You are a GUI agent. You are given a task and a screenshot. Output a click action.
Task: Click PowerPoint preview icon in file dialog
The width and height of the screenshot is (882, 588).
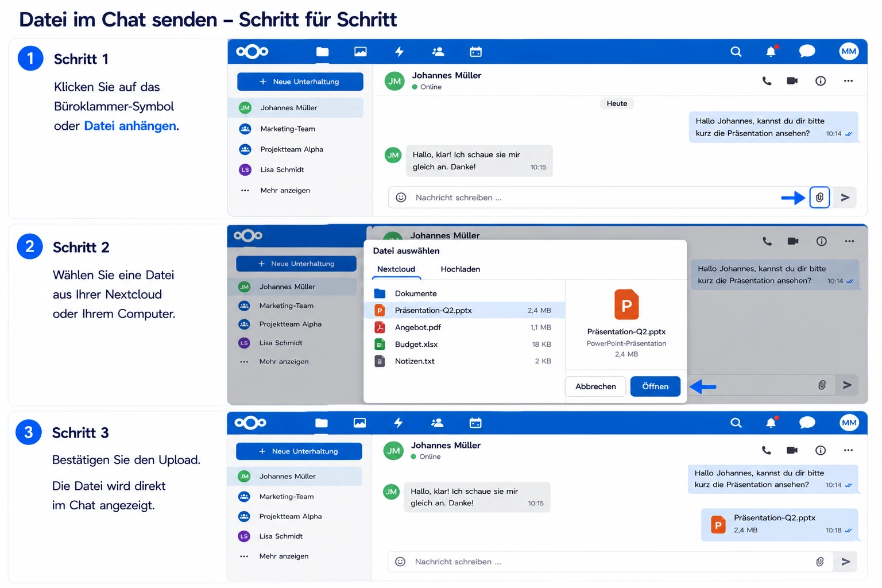point(626,304)
